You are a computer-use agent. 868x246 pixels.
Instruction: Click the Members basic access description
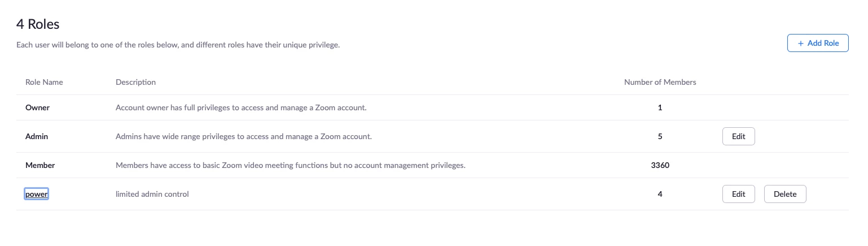pyautogui.click(x=290, y=166)
